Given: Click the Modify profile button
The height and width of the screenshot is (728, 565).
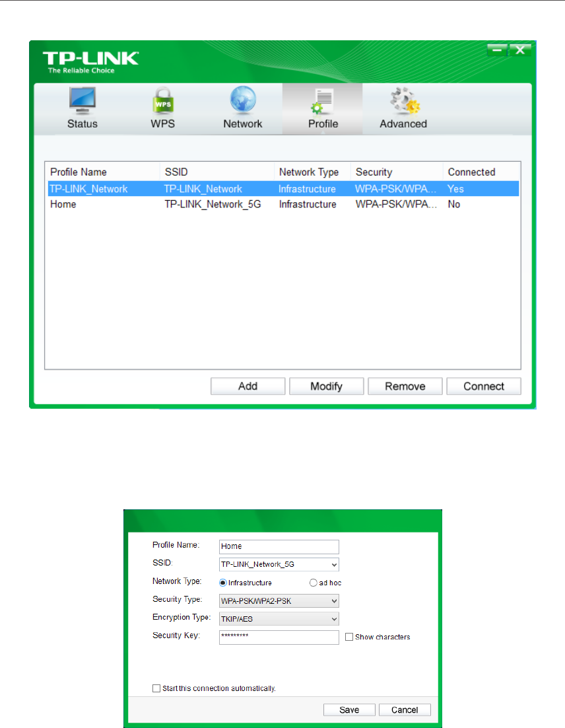Looking at the screenshot, I should tap(327, 386).
